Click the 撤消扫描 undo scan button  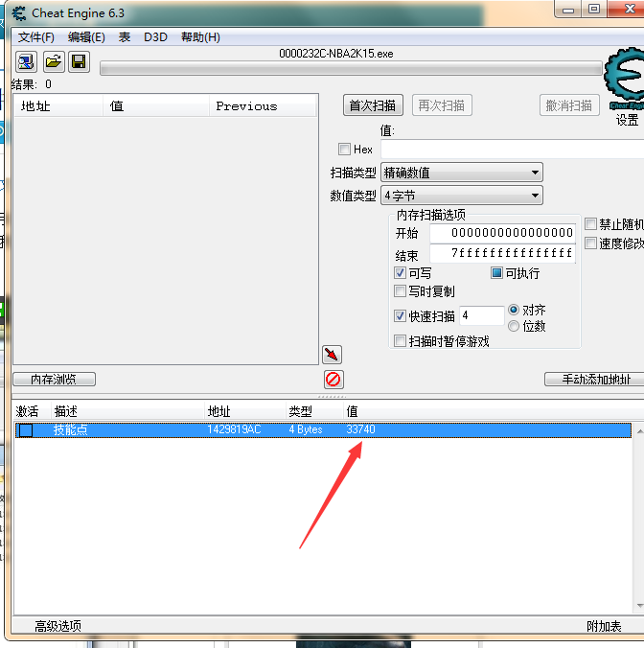pos(569,105)
